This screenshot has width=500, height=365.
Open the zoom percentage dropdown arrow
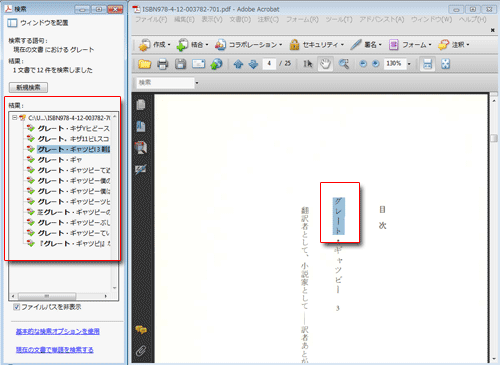point(409,64)
